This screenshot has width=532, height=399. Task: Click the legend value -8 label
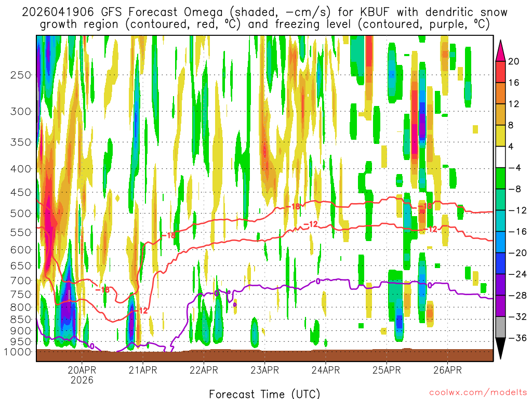coord(514,189)
